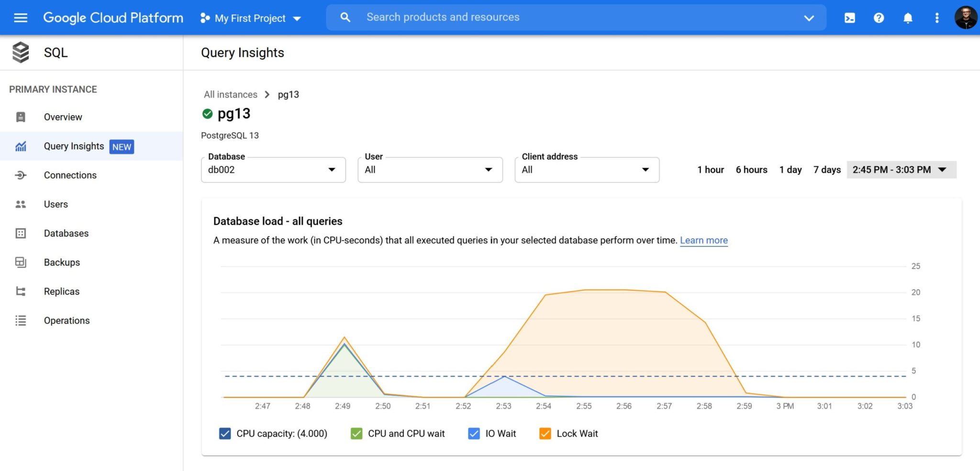The image size is (980, 471).
Task: Click the green status checkmark beside pg13
Action: 207,114
